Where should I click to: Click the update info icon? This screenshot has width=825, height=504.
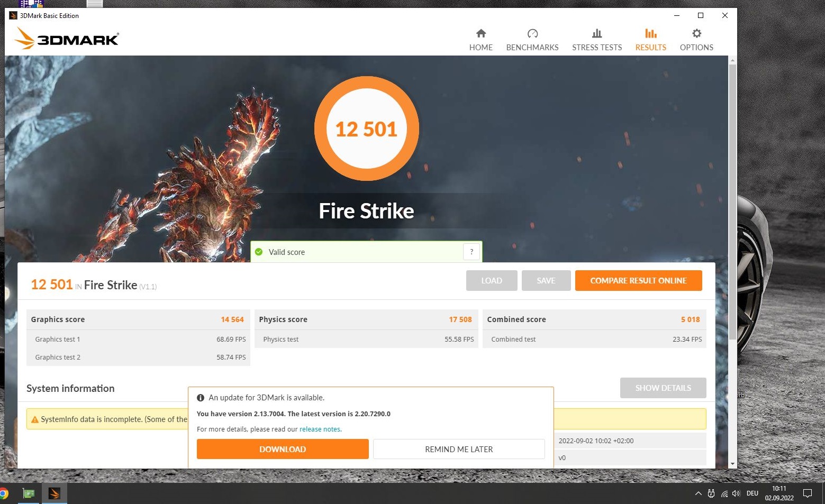click(x=201, y=398)
